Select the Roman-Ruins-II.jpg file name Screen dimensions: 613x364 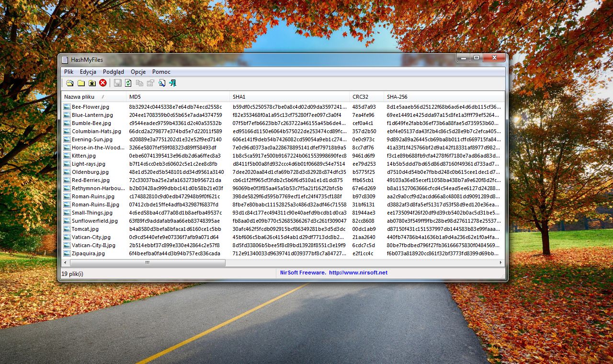95,205
